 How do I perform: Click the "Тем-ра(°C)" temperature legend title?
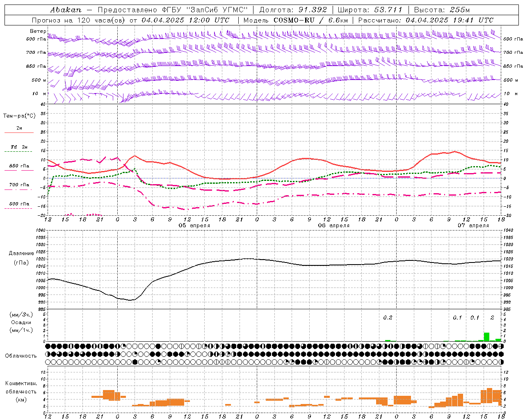[19, 116]
